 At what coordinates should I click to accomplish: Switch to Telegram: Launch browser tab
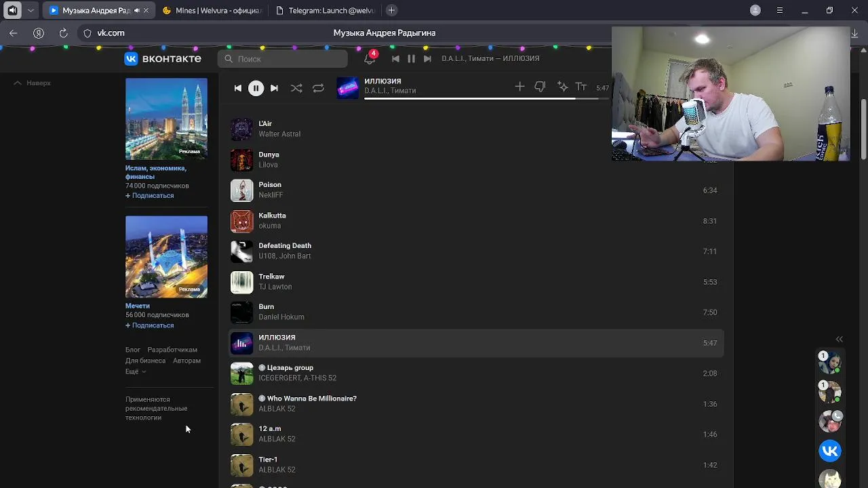(325, 10)
